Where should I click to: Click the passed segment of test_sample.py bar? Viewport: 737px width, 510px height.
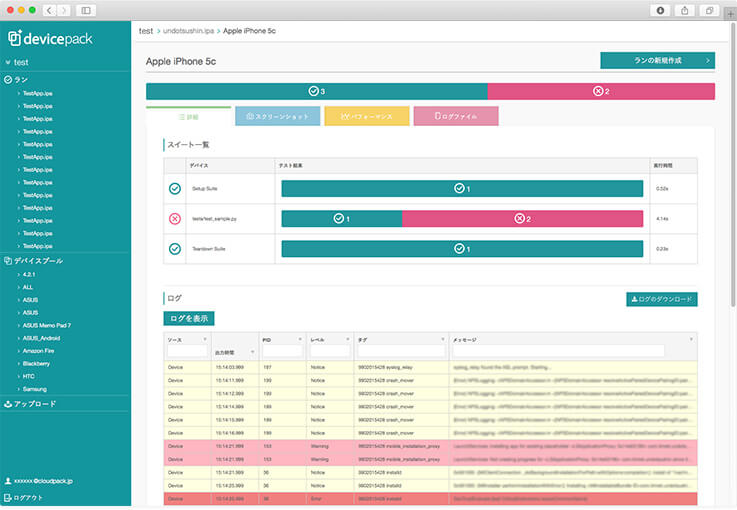tap(342, 219)
